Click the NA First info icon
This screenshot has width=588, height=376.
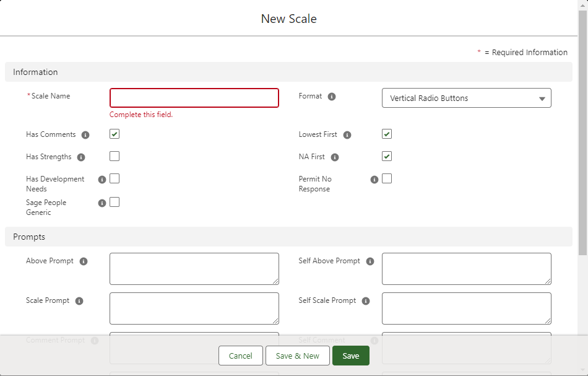(x=335, y=157)
